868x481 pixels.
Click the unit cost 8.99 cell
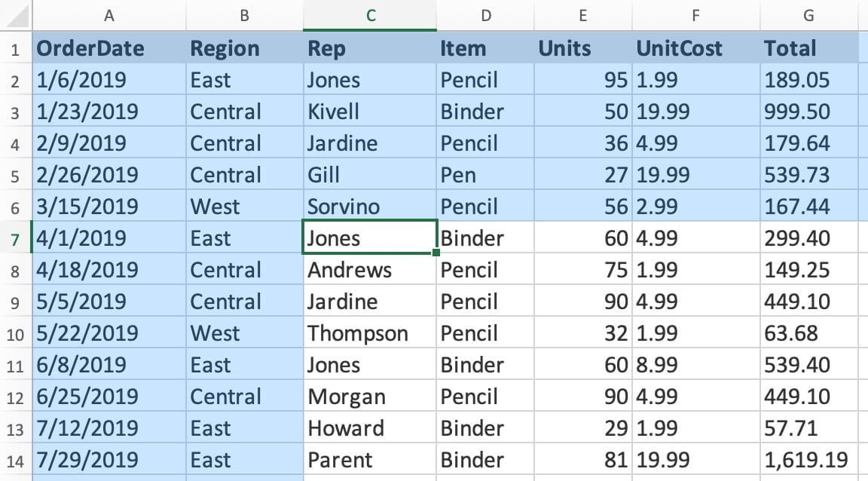696,365
